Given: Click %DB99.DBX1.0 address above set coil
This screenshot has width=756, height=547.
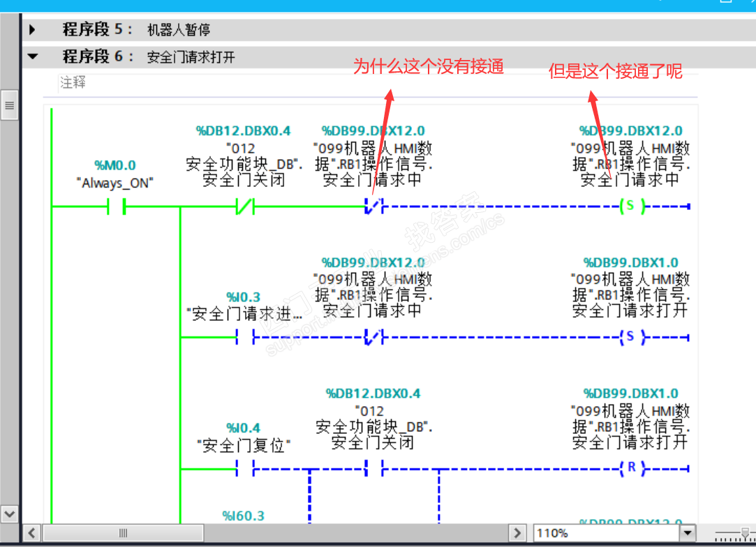Looking at the screenshot, I should coord(630,262).
